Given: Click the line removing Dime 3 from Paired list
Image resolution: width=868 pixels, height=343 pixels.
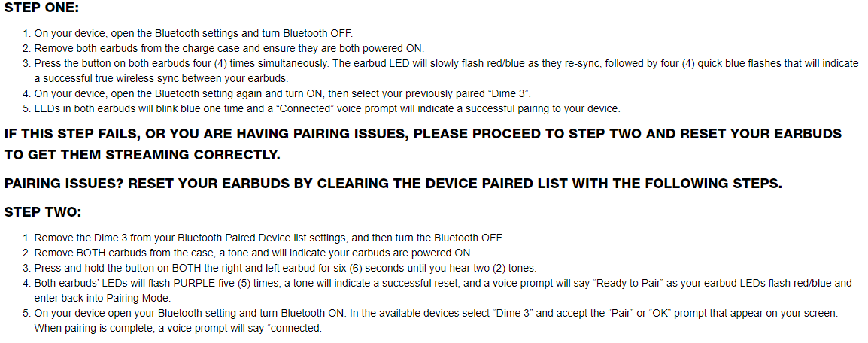Looking at the screenshot, I should 269,238.
